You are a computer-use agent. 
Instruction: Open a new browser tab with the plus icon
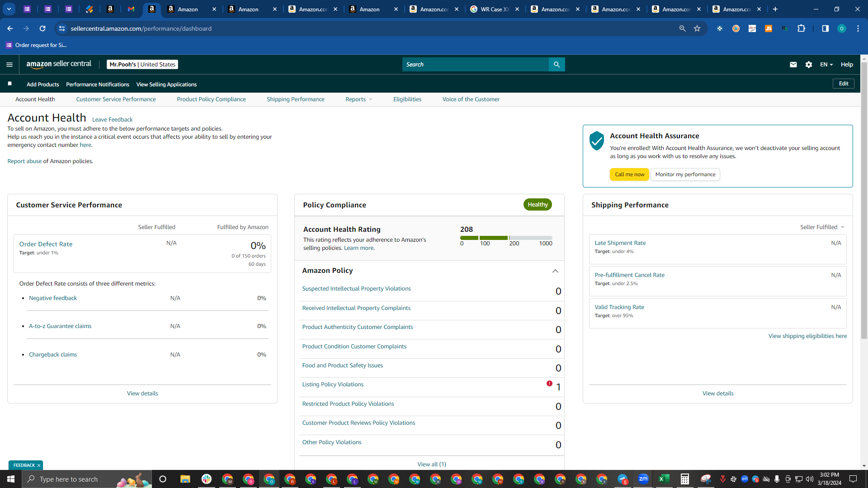point(775,9)
